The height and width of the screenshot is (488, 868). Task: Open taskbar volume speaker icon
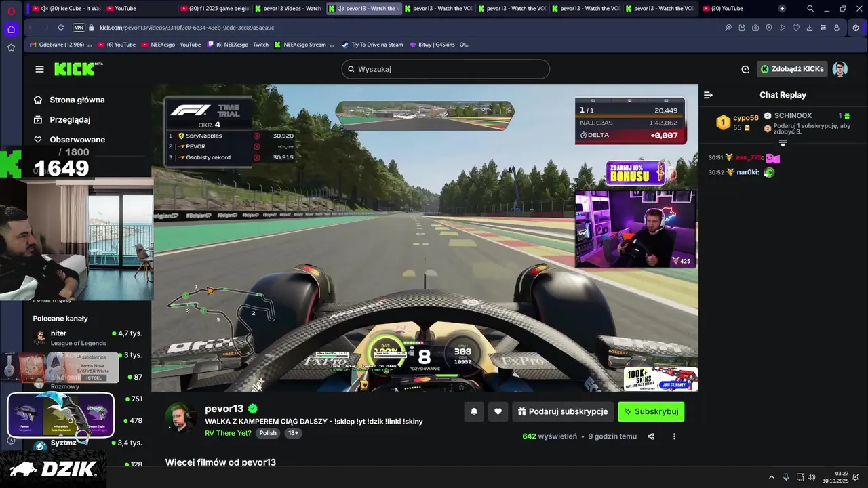click(x=812, y=477)
